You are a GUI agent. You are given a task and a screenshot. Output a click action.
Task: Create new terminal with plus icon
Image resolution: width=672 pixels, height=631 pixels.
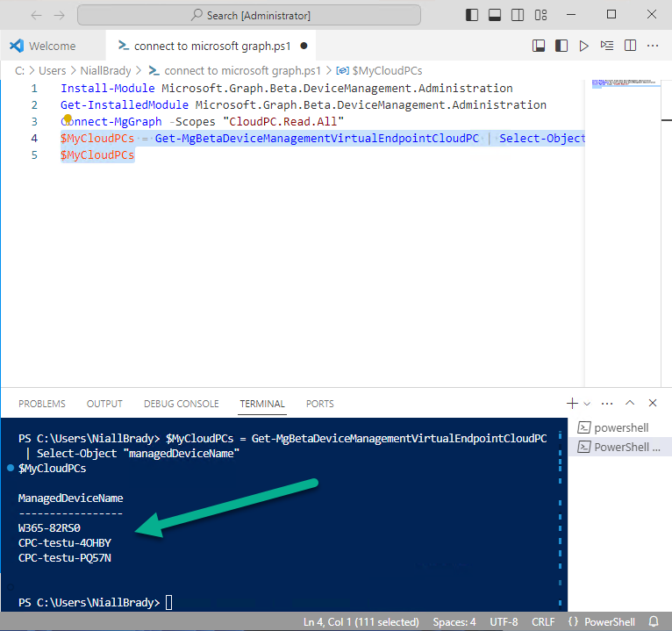pyautogui.click(x=572, y=404)
